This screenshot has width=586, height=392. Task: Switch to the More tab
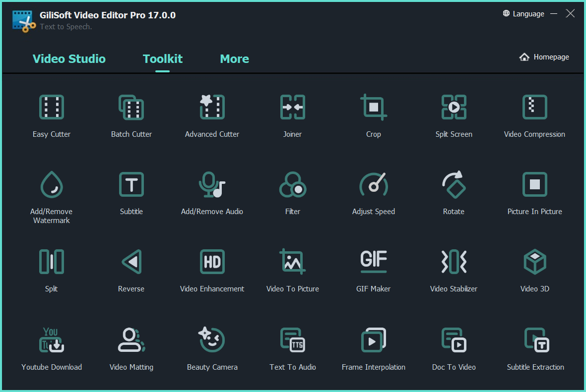234,59
